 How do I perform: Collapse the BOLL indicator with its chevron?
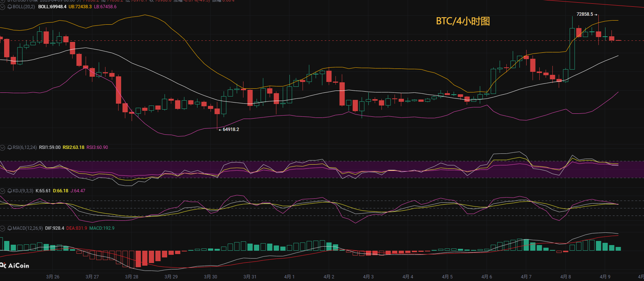pyautogui.click(x=3, y=7)
